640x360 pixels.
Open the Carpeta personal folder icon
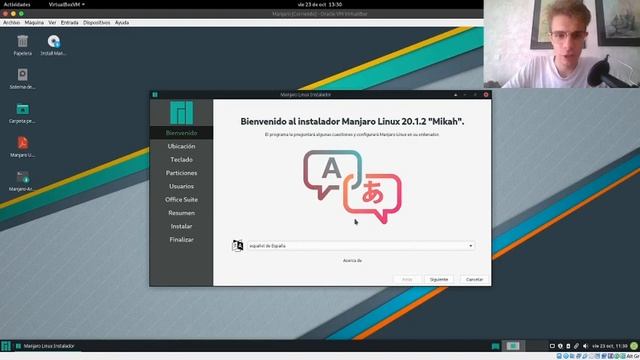click(22, 109)
